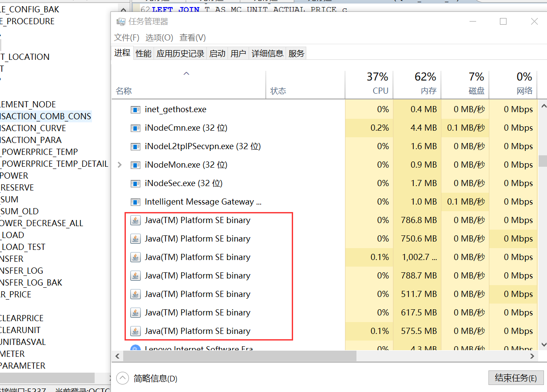Sort by the 7% 磁盘 column header
Viewport: 547px width, 392px height.
coord(465,84)
